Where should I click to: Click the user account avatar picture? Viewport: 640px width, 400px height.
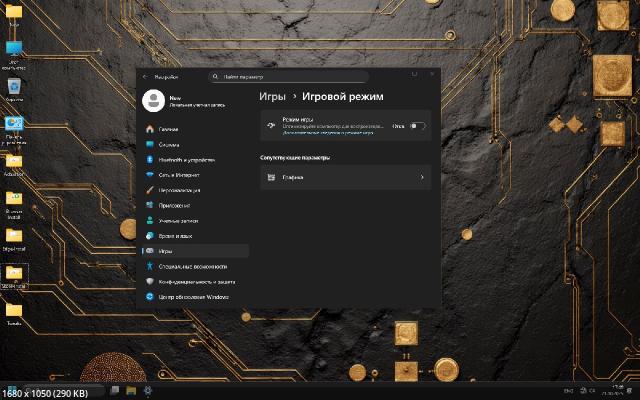pos(153,99)
